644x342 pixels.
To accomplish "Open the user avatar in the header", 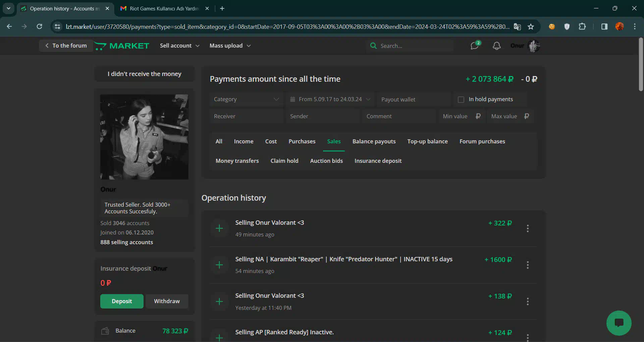I will point(534,46).
